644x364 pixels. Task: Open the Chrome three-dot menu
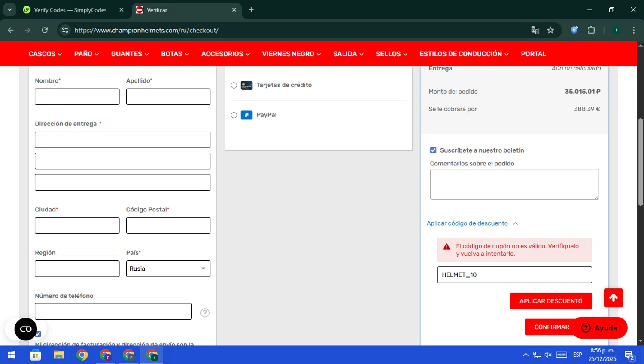(634, 30)
